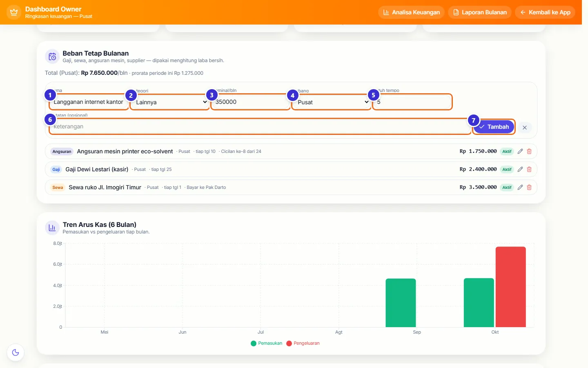Image resolution: width=588 pixels, height=368 pixels.
Task: Toggle Aktif status for Sewa ruko
Action: pos(507,187)
